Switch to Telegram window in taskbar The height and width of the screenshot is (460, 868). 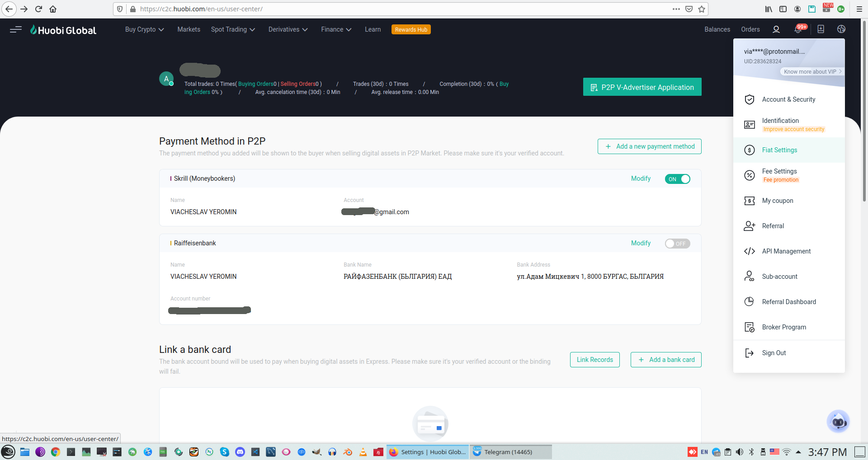pyautogui.click(x=510, y=452)
